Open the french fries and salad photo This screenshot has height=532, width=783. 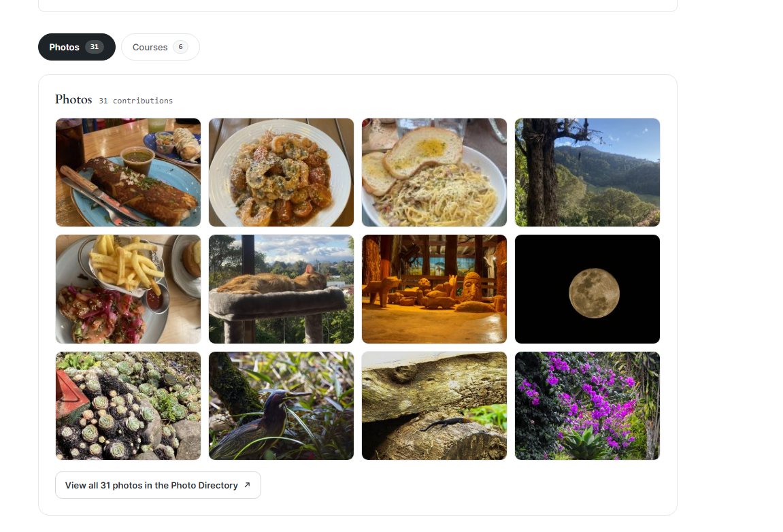coord(129,289)
